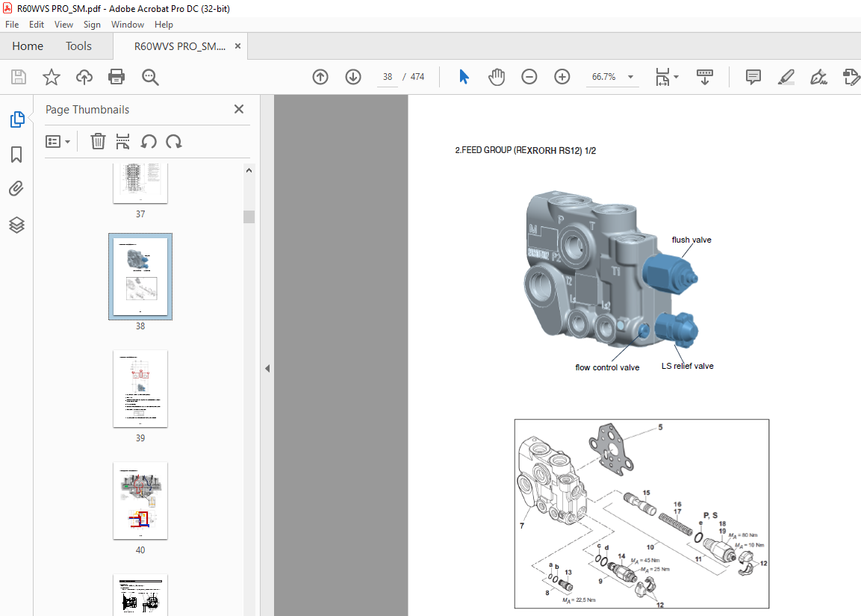Click the Send file icon
The image size is (861, 616).
[x=851, y=77]
